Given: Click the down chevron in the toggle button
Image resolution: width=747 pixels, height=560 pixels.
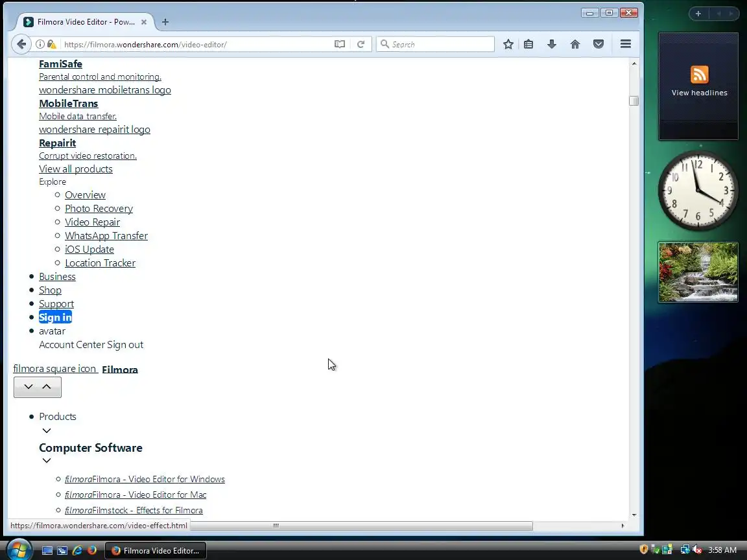Looking at the screenshot, I should (29, 387).
